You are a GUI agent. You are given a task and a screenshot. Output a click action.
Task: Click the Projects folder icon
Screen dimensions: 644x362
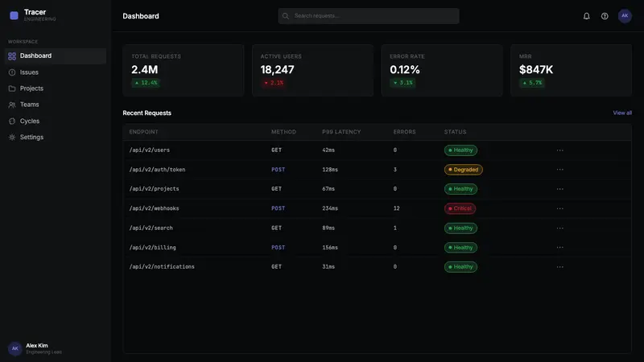point(12,88)
